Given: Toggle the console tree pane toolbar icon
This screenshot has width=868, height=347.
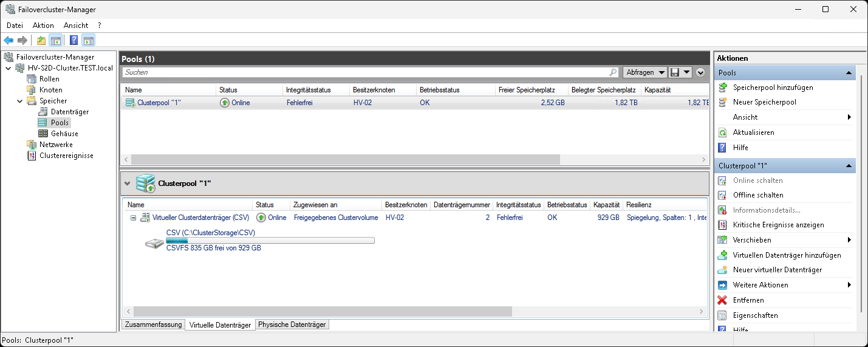Looking at the screenshot, I should click(x=55, y=41).
